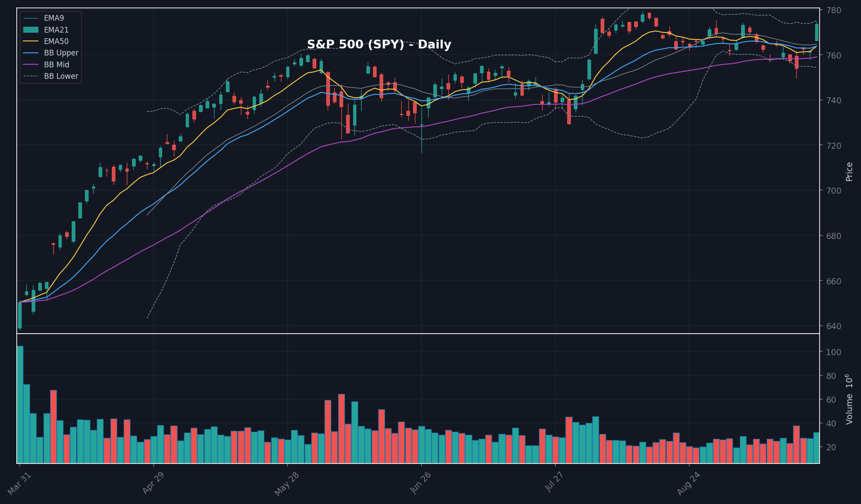Click the teal EMA21 legend swatch

coord(31,30)
